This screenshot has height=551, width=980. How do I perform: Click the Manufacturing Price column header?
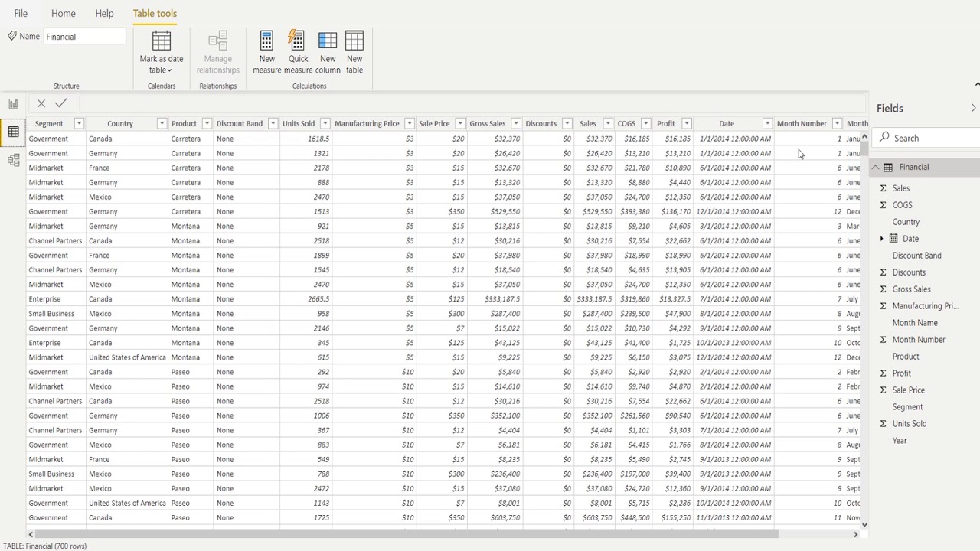tap(367, 123)
